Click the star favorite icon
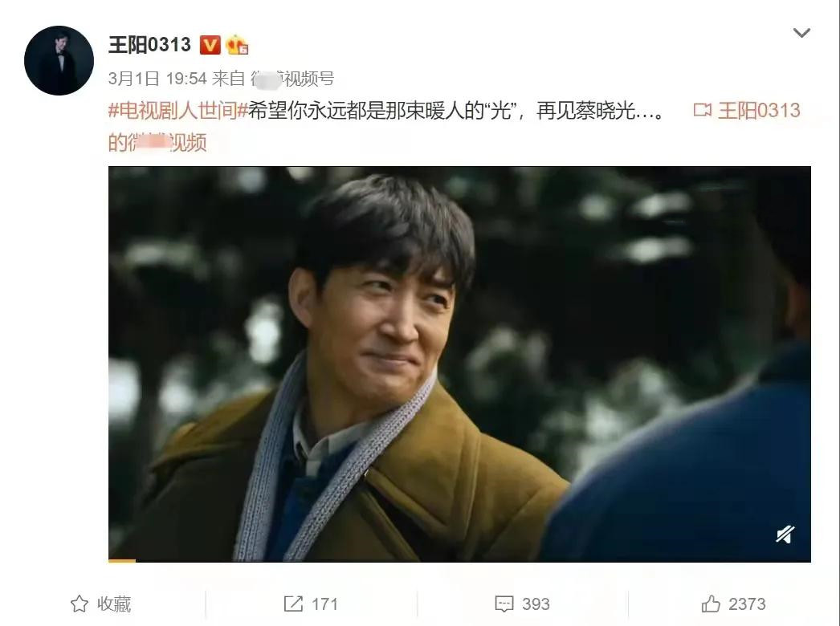840x626 pixels. tap(80, 604)
